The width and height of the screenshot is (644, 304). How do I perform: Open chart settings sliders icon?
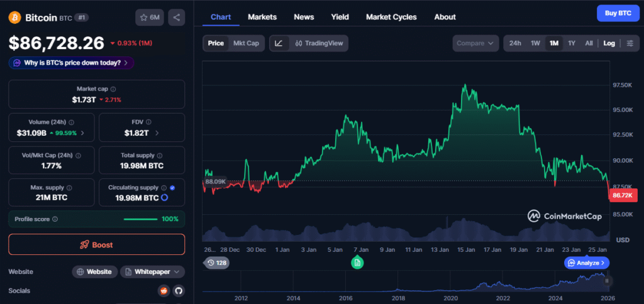[630, 43]
